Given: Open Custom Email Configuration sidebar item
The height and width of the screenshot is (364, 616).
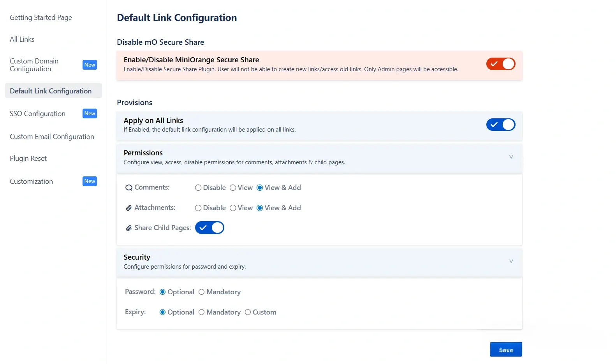Looking at the screenshot, I should 52,137.
